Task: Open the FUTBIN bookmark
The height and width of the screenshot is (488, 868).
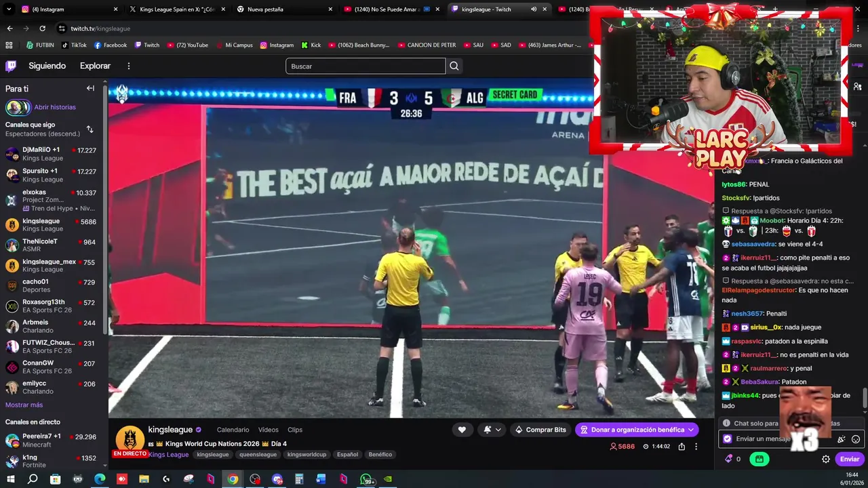Action: pyautogui.click(x=39, y=45)
